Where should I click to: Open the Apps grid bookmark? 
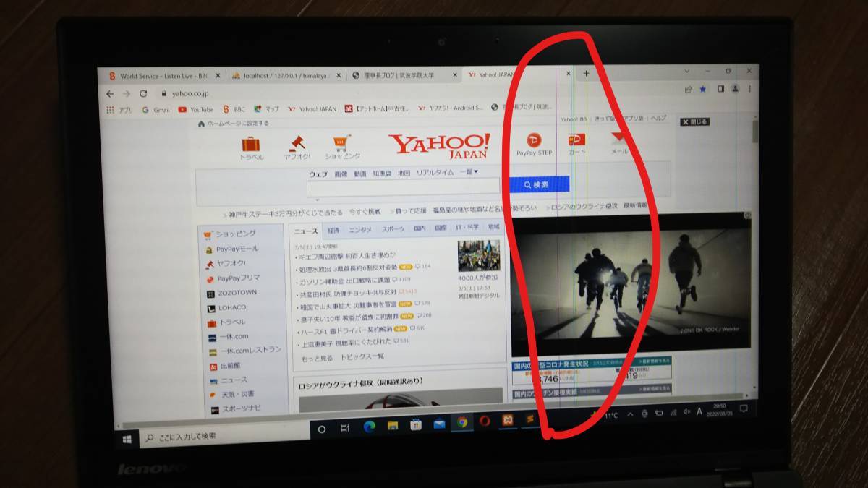(x=120, y=110)
